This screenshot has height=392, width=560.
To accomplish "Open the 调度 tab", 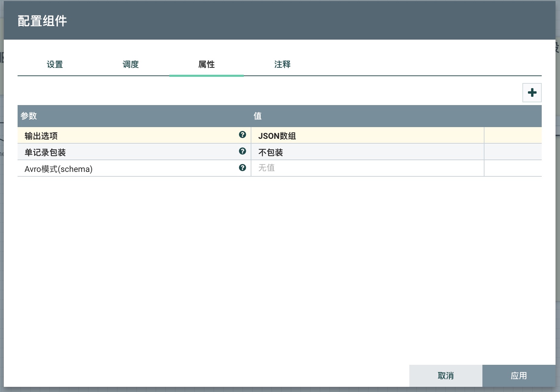I will 131,64.
